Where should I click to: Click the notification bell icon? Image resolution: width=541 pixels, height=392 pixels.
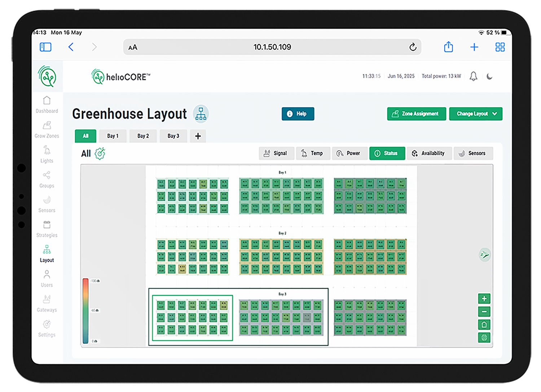tap(473, 76)
